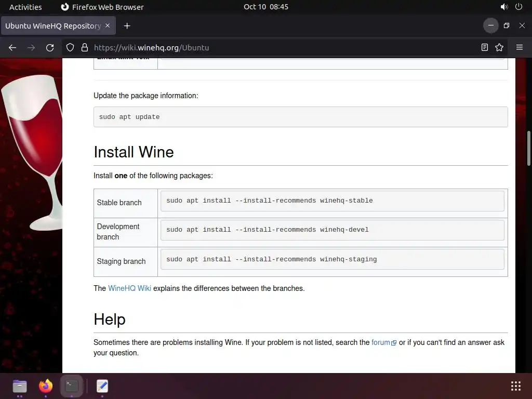Click the winehq-devel install command
This screenshot has height=399, width=532.
click(332, 230)
